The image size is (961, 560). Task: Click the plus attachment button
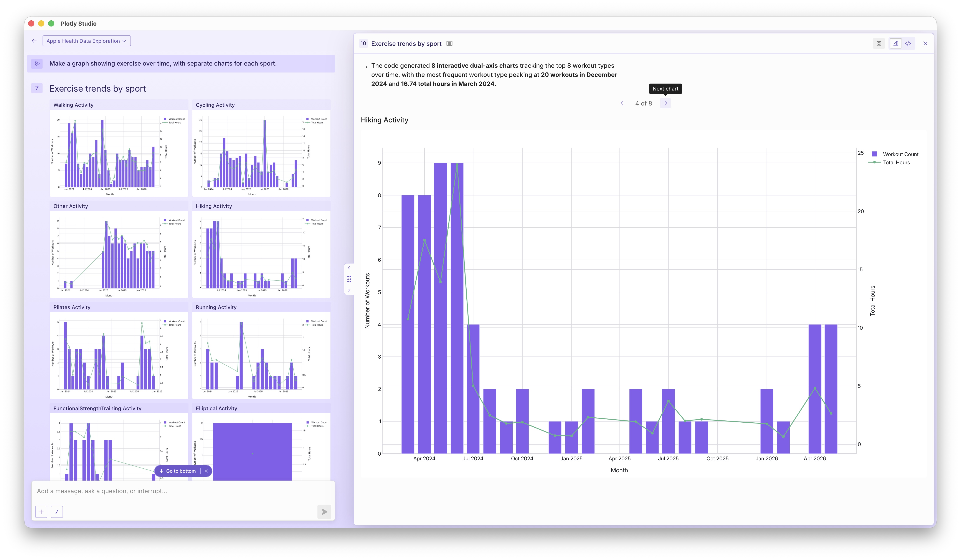coord(41,512)
